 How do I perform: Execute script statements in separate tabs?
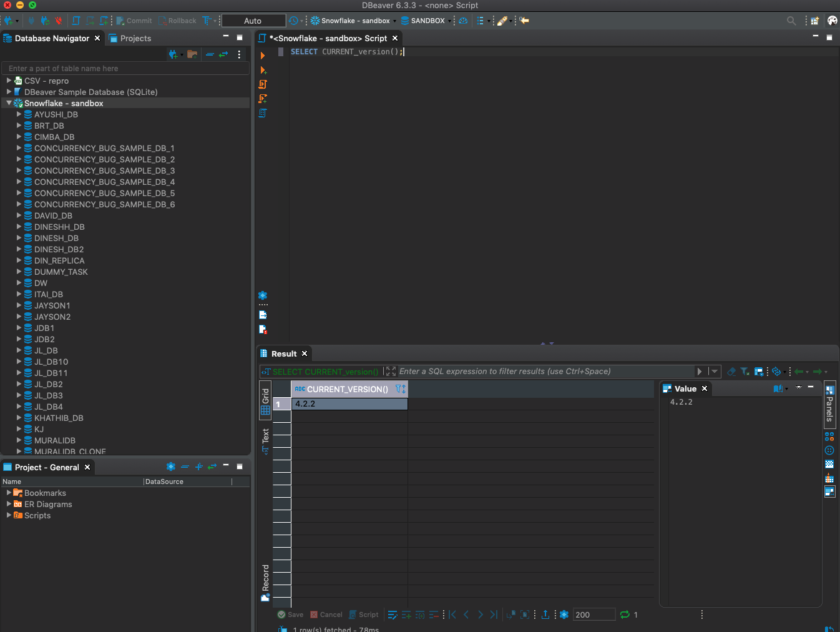point(263,99)
